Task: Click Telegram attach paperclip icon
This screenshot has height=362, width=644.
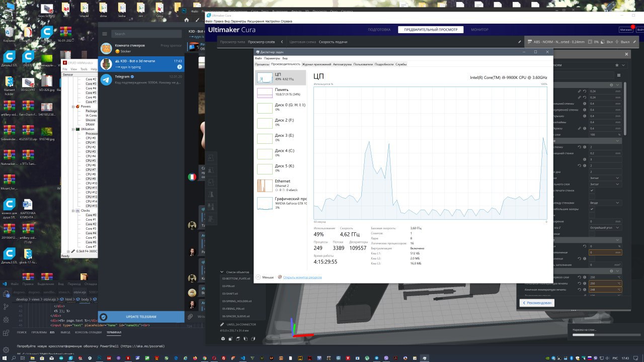Action: click(190, 317)
